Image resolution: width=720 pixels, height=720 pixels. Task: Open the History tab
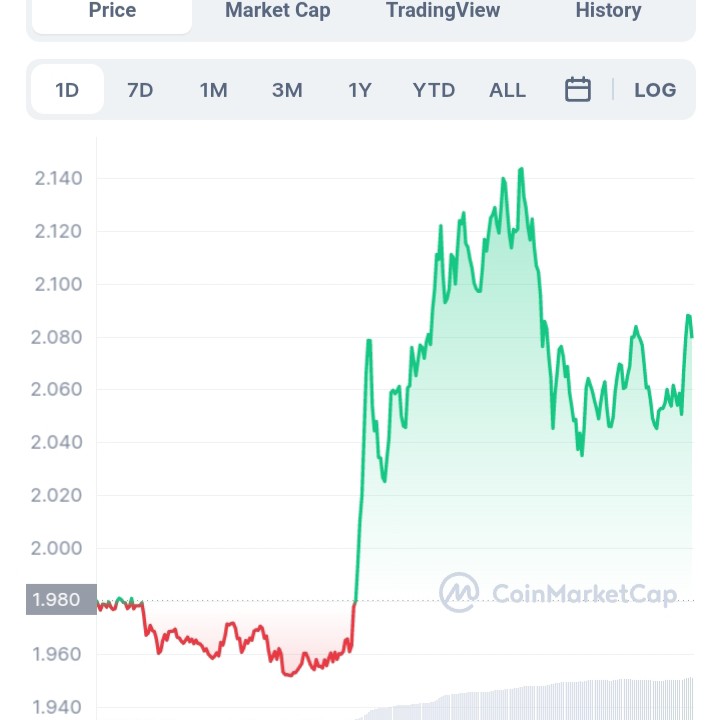click(x=608, y=11)
